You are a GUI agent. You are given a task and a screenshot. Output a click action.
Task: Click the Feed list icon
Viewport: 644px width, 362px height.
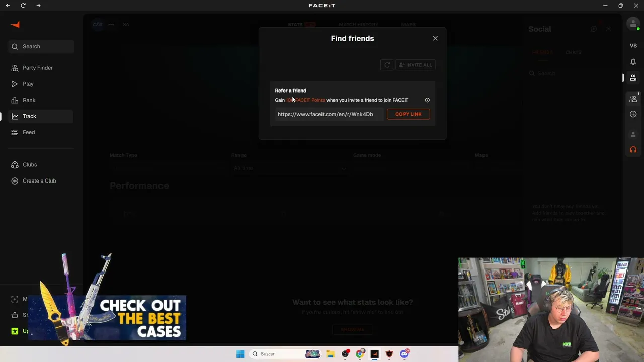15,132
